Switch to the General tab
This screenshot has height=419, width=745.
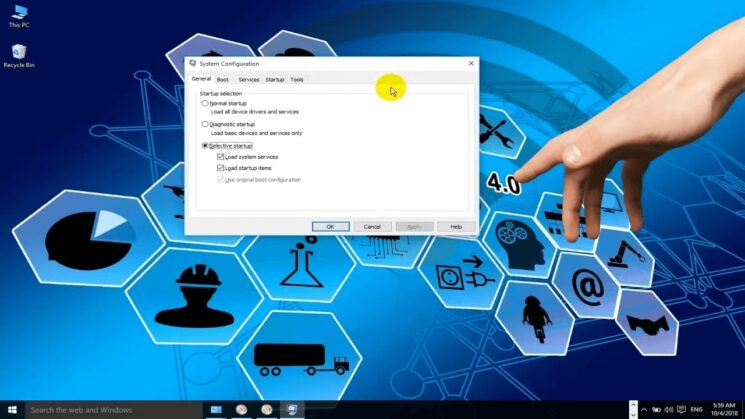[x=201, y=79]
